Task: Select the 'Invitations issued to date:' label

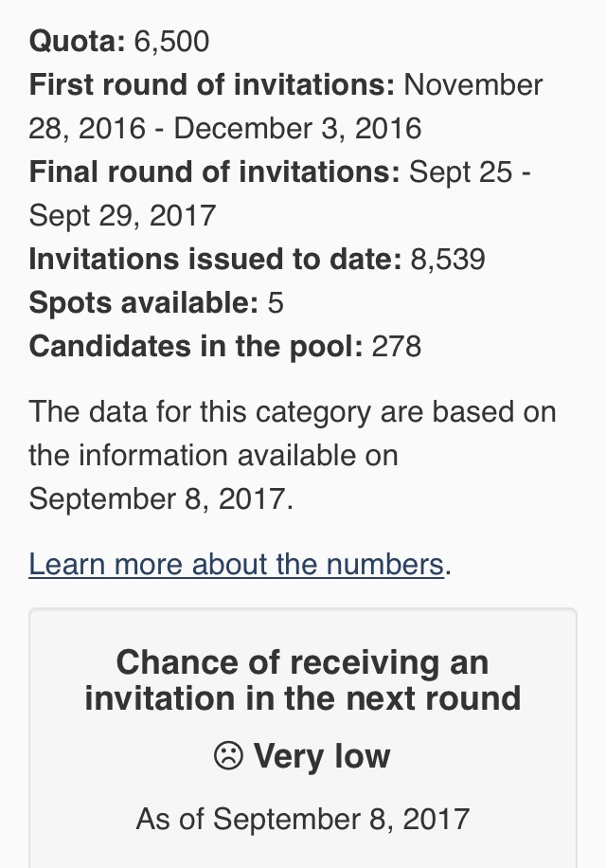Action: 216,259
